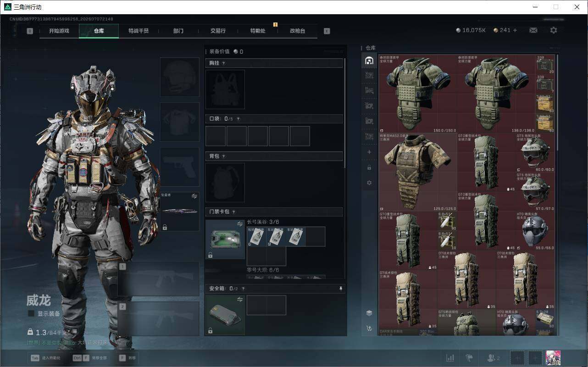The width and height of the screenshot is (588, 367).
Task: Select the GT5 helmet with 57.0/57.0
Action: click(x=535, y=192)
